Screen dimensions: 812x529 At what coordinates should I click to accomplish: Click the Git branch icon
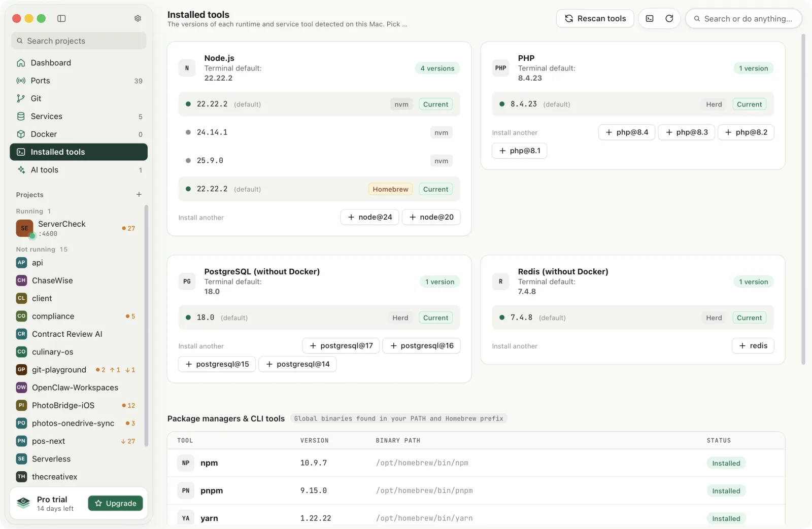21,98
